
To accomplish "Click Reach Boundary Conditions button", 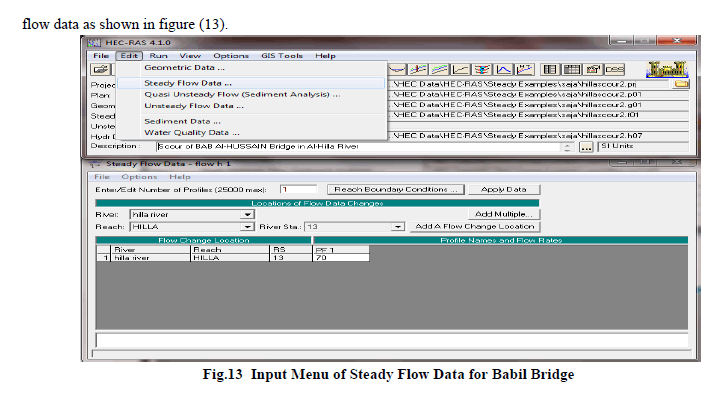I will coord(395,188).
